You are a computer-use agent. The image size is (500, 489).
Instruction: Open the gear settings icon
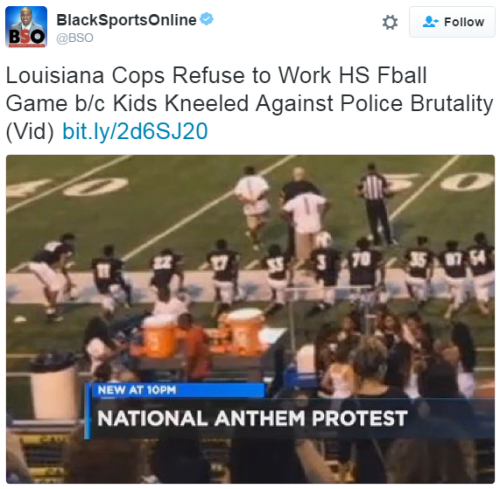(x=390, y=22)
